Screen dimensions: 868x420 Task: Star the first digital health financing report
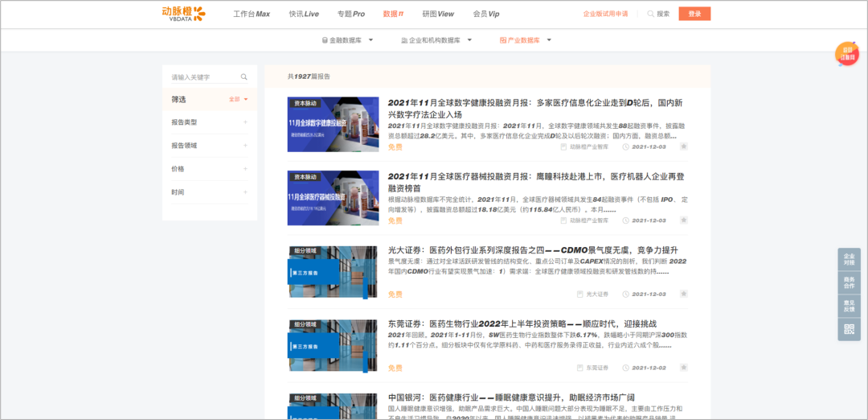683,147
